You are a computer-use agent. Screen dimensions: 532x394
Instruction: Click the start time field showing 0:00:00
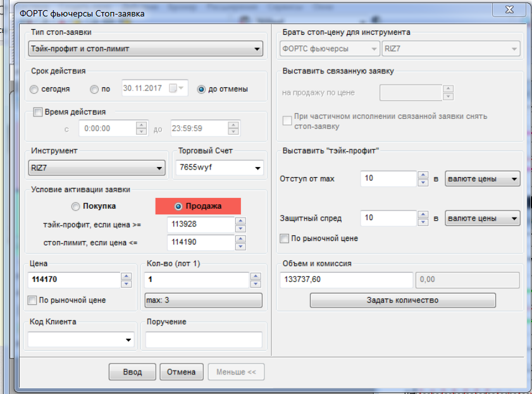point(107,128)
